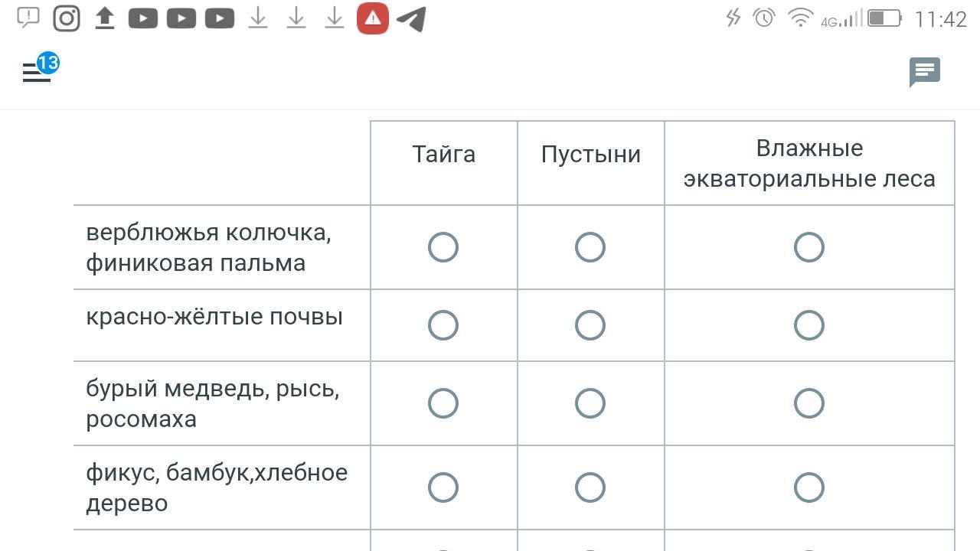Select Влажные экваториальные леса for красно-жёлтые почвы
Screen dimensions: 980x551
(x=809, y=325)
